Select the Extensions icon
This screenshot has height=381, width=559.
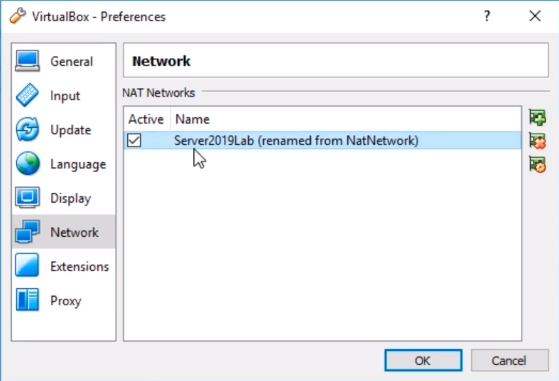(27, 265)
